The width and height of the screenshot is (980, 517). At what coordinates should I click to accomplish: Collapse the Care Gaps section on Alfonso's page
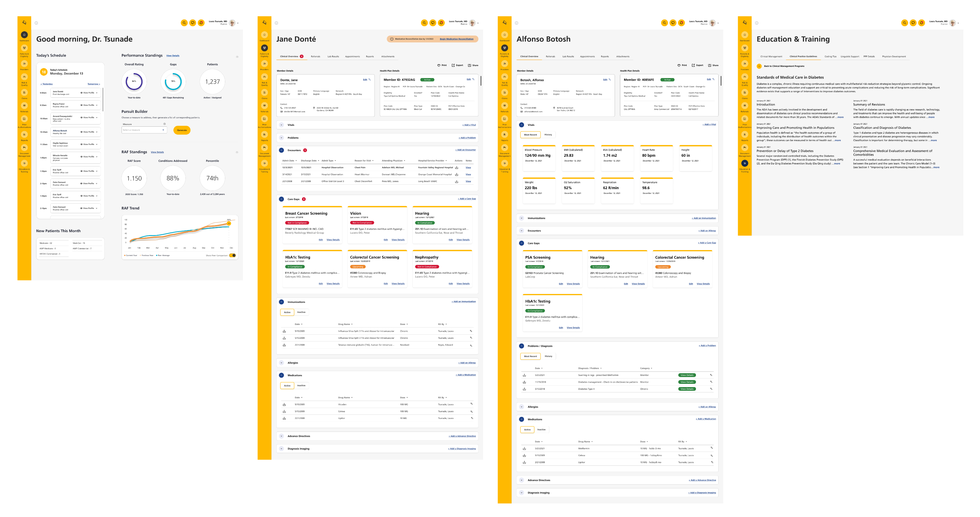tap(522, 243)
